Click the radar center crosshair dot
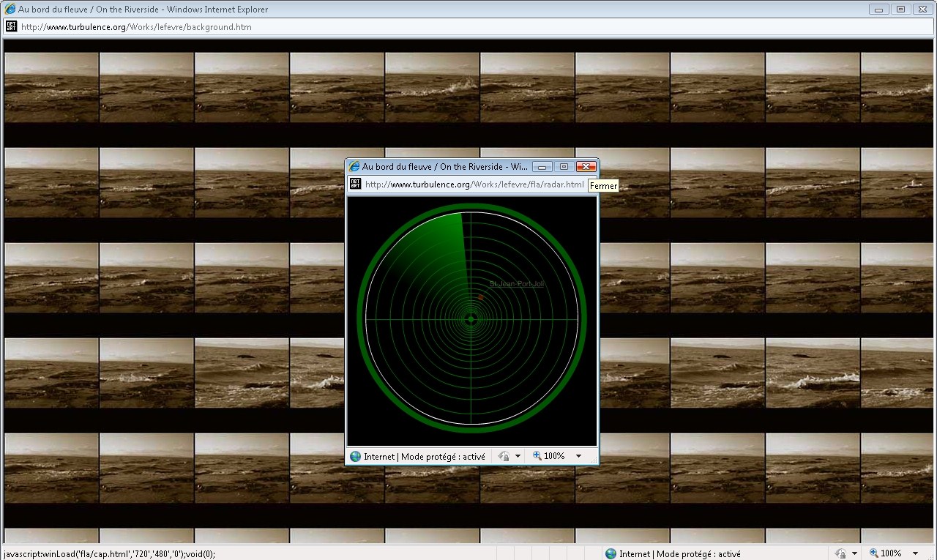 point(471,318)
